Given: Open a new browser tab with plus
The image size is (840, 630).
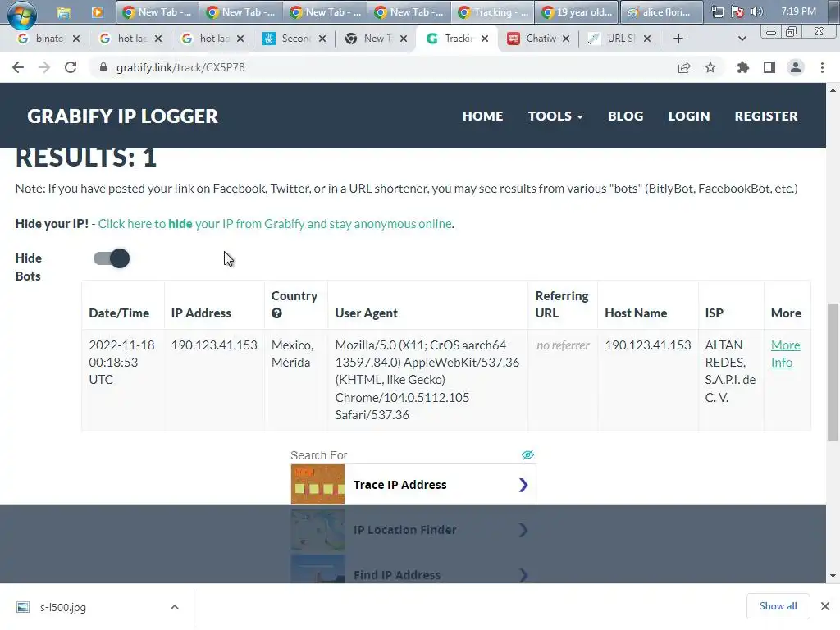Looking at the screenshot, I should click(x=678, y=39).
